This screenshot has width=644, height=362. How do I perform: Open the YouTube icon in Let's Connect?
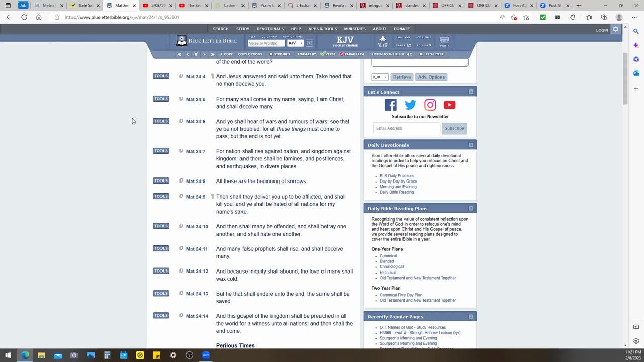pyautogui.click(x=449, y=105)
